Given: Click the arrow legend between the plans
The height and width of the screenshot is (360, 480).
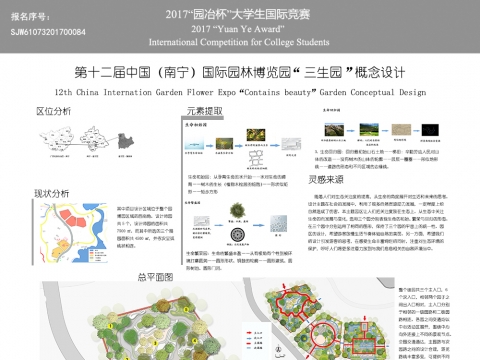Looking at the screenshot, I should click(x=256, y=340).
